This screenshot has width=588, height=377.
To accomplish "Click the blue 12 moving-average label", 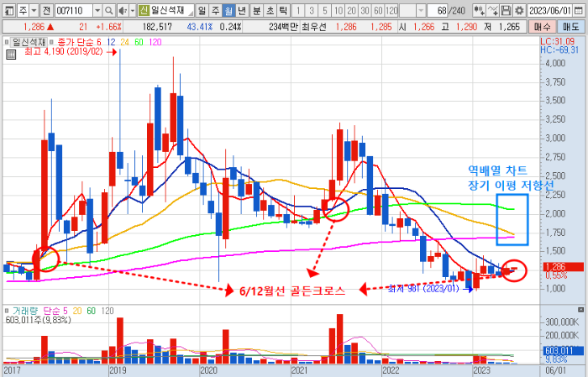I will click(x=111, y=42).
